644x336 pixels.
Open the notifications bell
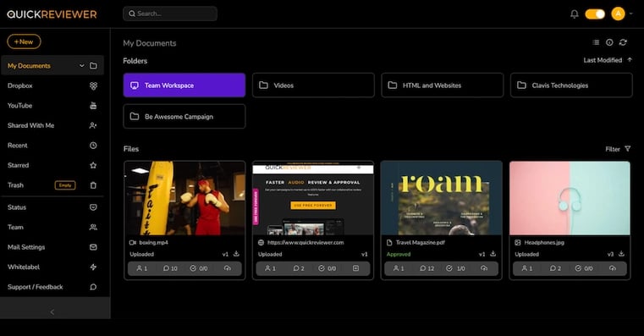pyautogui.click(x=574, y=14)
